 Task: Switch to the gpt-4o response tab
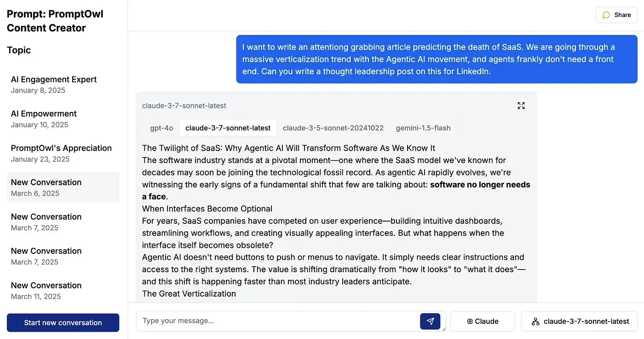(x=161, y=128)
